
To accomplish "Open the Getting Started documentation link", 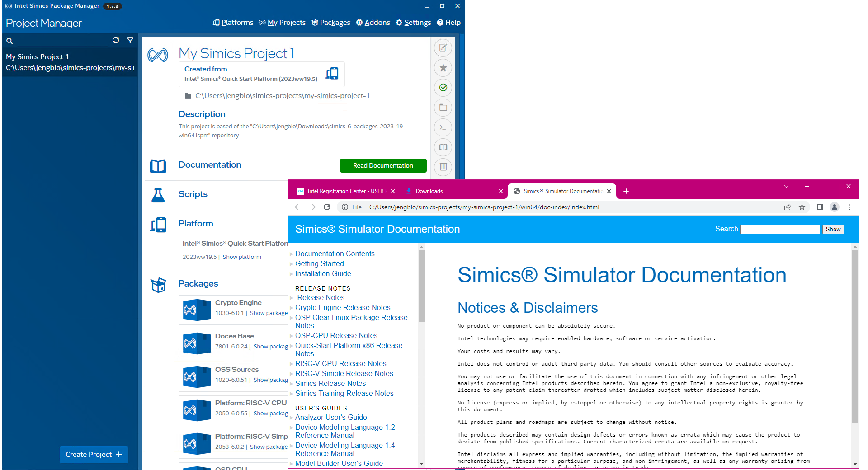I will 320,264.
